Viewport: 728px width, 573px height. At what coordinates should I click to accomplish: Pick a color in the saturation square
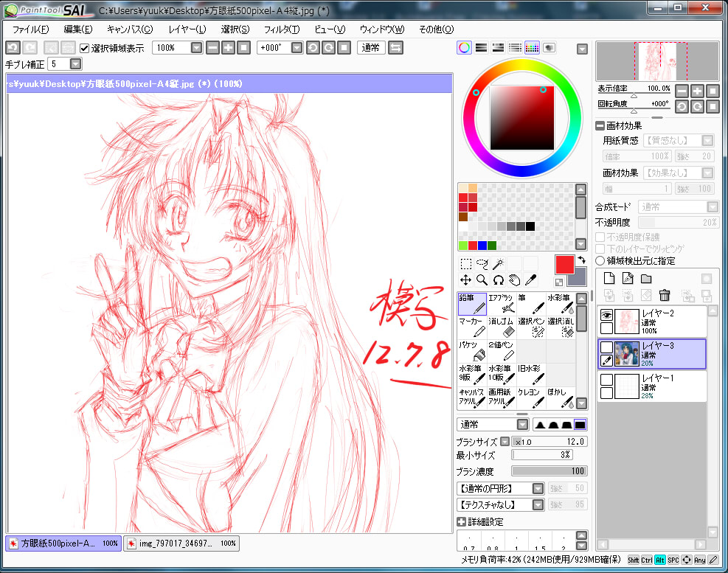click(x=522, y=117)
